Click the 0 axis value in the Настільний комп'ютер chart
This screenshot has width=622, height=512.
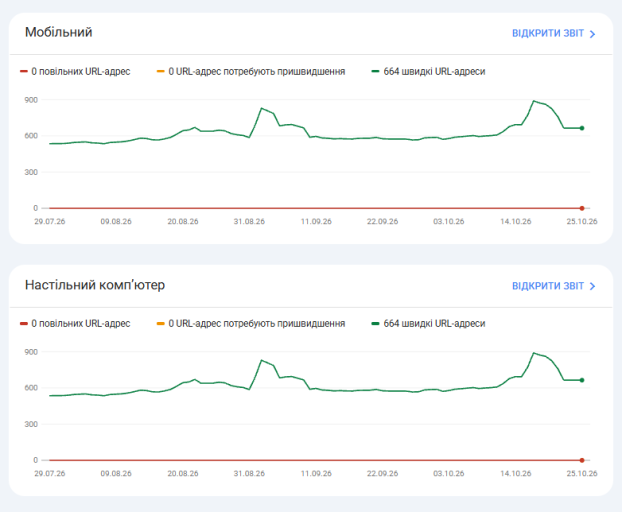pos(35,460)
